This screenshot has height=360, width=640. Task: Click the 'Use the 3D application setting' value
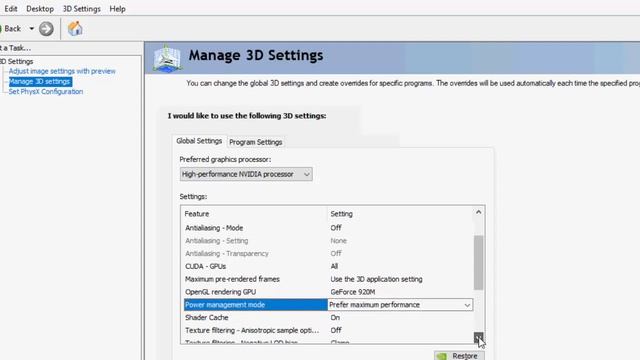click(376, 279)
